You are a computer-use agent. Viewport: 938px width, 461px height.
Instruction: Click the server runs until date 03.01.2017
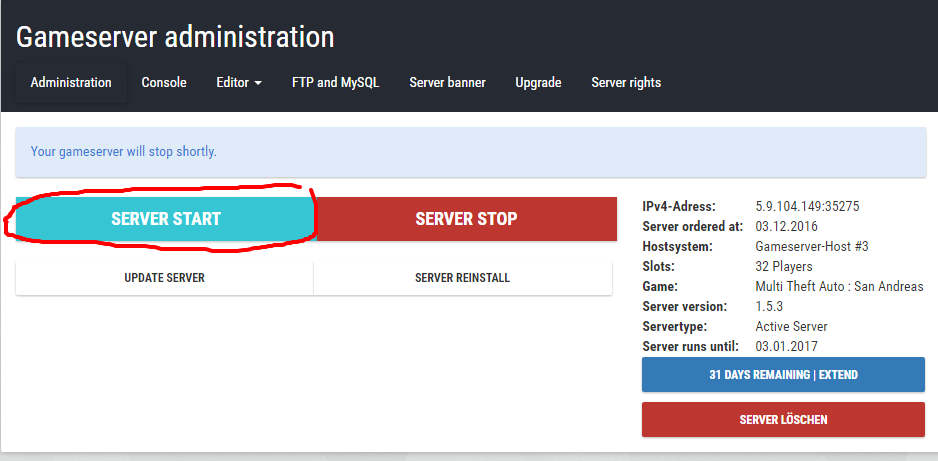pyautogui.click(x=786, y=347)
